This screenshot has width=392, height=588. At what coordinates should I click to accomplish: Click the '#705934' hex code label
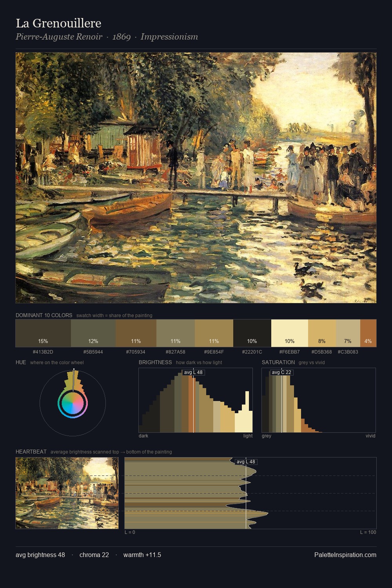pyautogui.click(x=136, y=352)
